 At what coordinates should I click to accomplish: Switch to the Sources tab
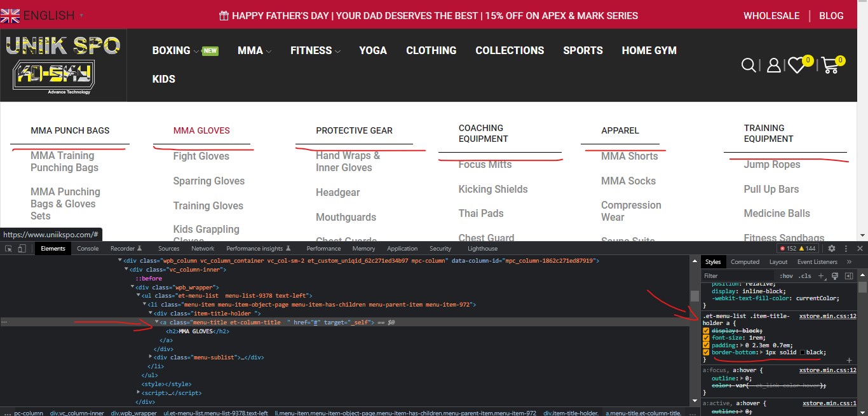(168, 248)
